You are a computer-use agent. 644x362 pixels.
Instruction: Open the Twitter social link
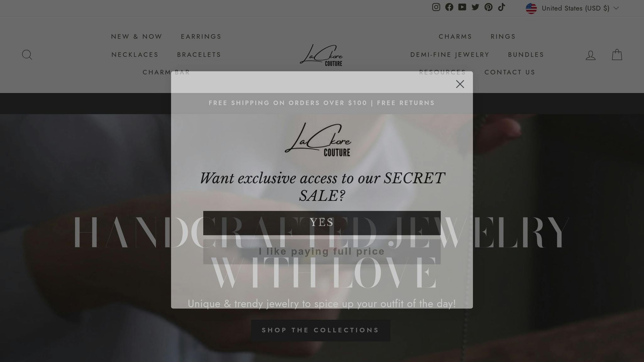tap(475, 7)
